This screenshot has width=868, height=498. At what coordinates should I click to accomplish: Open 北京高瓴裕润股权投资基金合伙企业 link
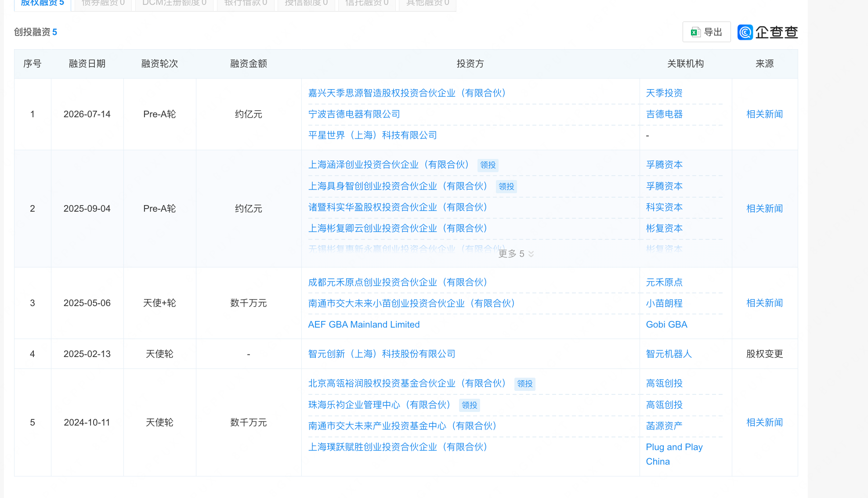[407, 383]
